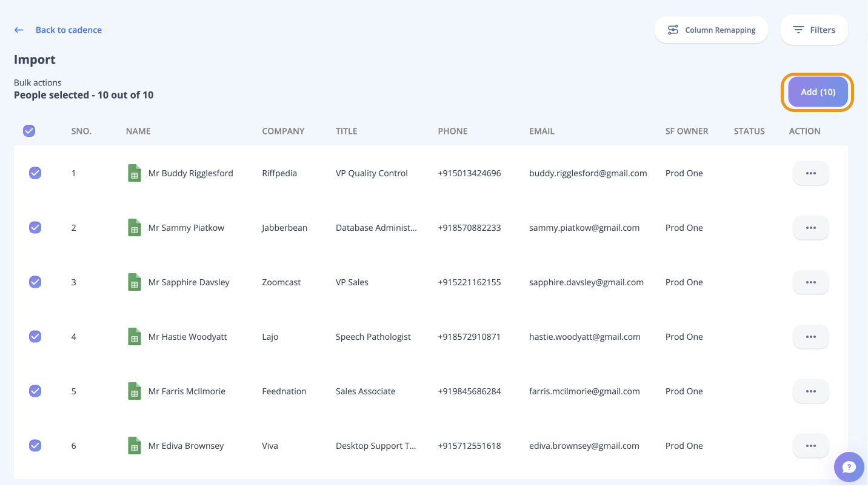
Task: Click the back arrow icon
Action: (x=19, y=30)
